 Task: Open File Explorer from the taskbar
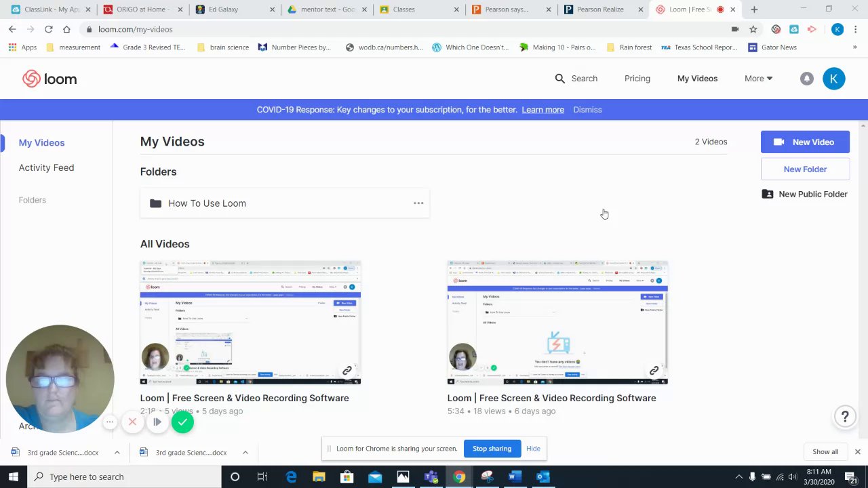[x=319, y=476]
